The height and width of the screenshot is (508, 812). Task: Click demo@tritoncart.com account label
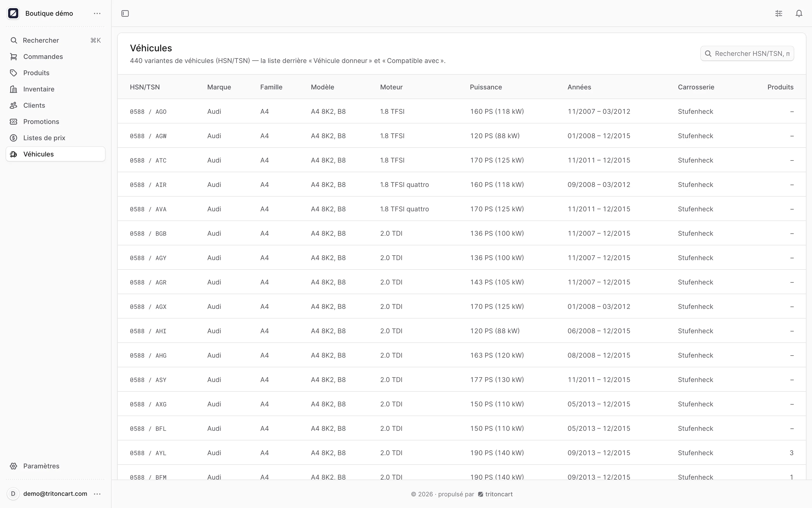(x=55, y=494)
